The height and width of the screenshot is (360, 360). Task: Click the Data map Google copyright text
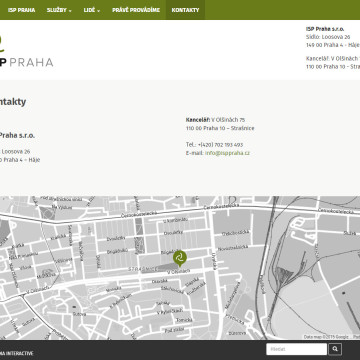326,337
